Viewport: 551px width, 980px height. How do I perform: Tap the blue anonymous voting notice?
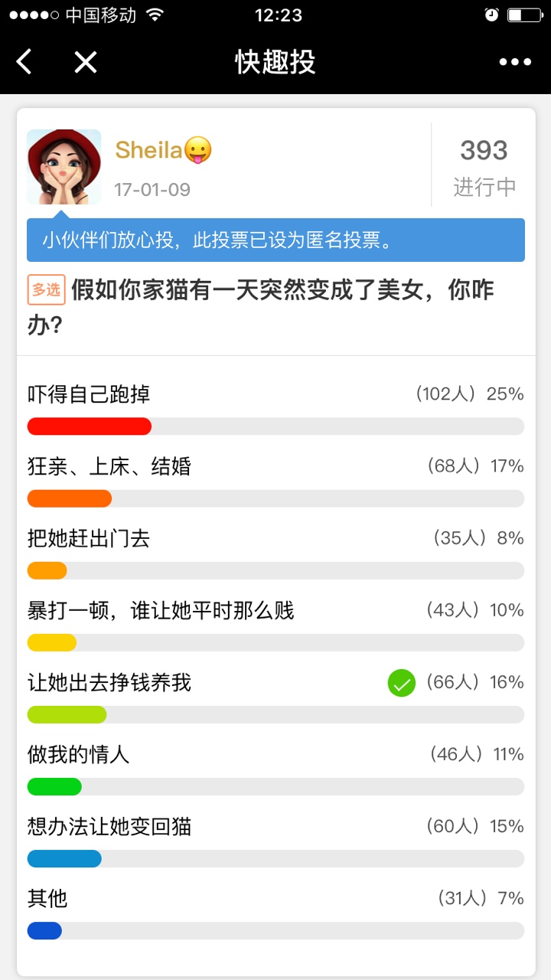275,240
